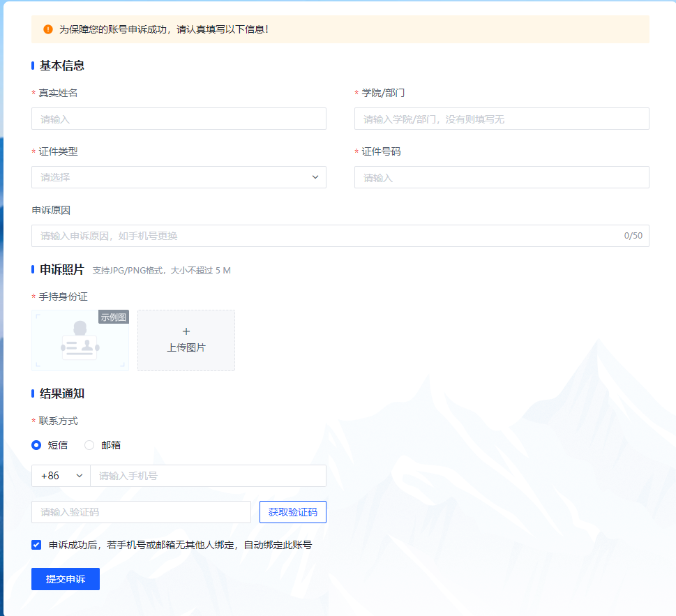The width and height of the screenshot is (676, 616).
Task: Click the 示例图 badge on sample photo
Action: (x=114, y=317)
